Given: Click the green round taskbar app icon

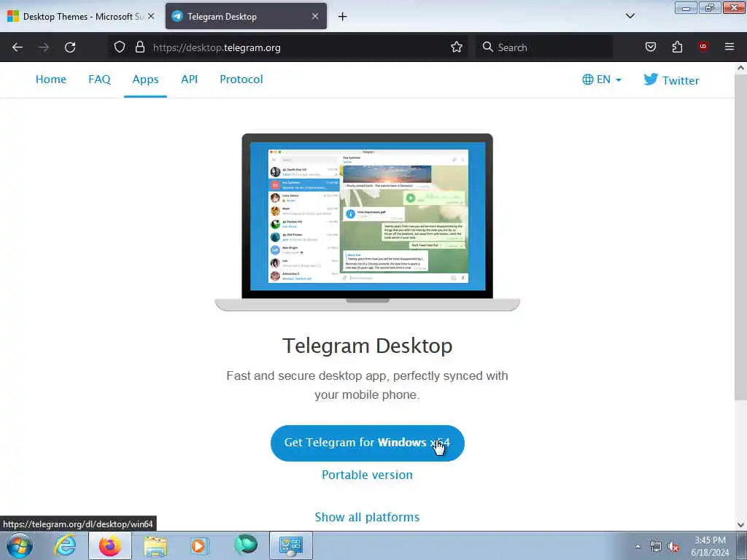Looking at the screenshot, I should point(246,545).
